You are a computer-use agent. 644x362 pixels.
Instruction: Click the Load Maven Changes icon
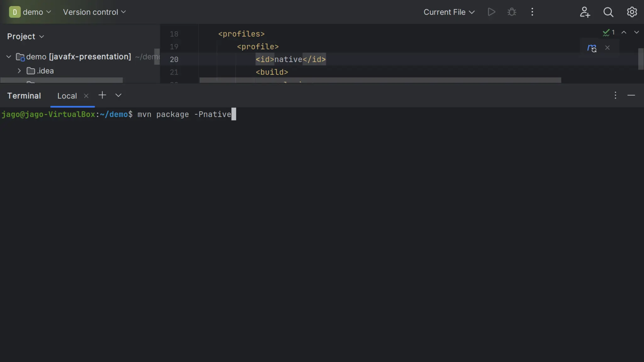tap(592, 48)
